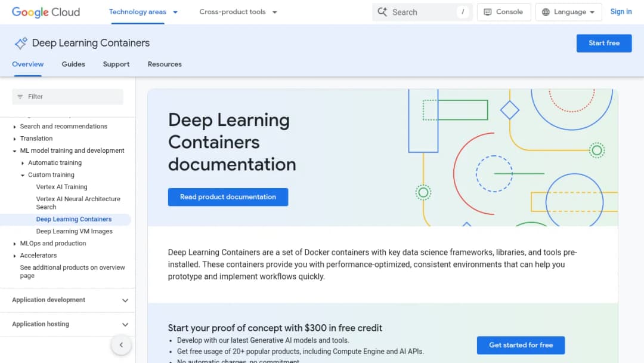Collapse Custom training tree arrow
This screenshot has width=644, height=363.
coord(23,175)
